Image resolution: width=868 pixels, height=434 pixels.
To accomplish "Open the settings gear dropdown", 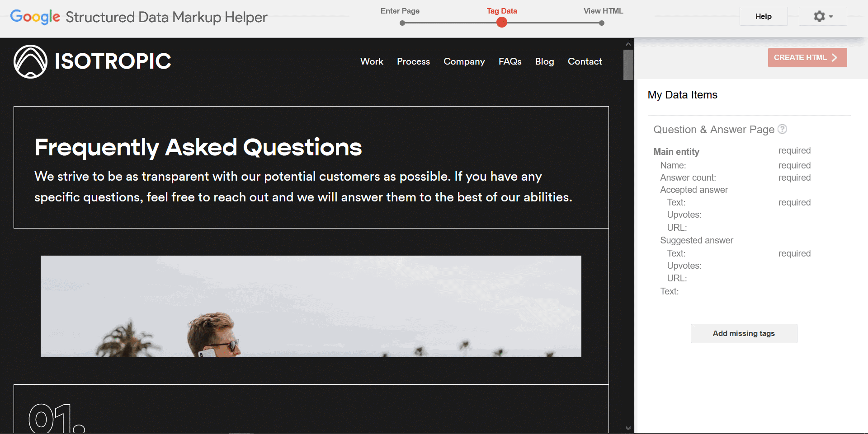I will click(823, 16).
